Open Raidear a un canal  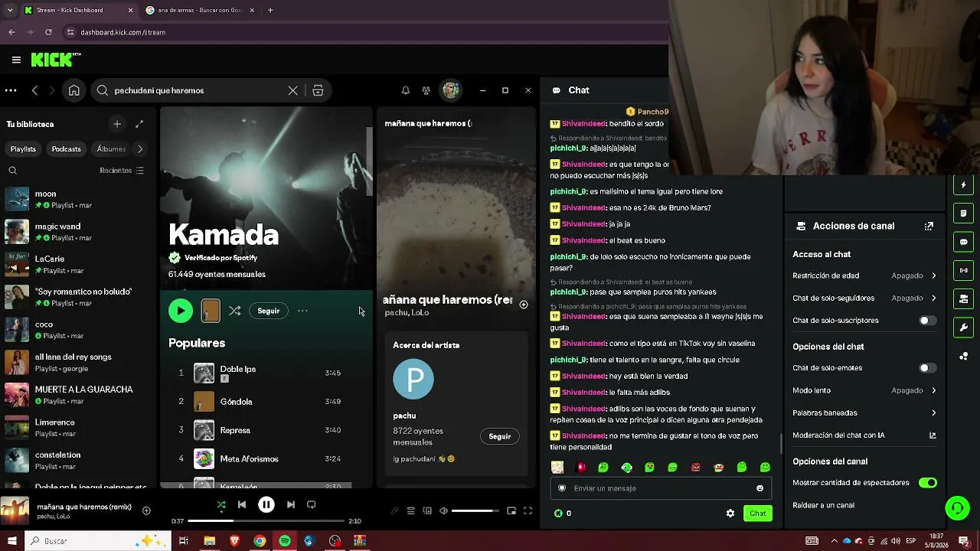(824, 505)
